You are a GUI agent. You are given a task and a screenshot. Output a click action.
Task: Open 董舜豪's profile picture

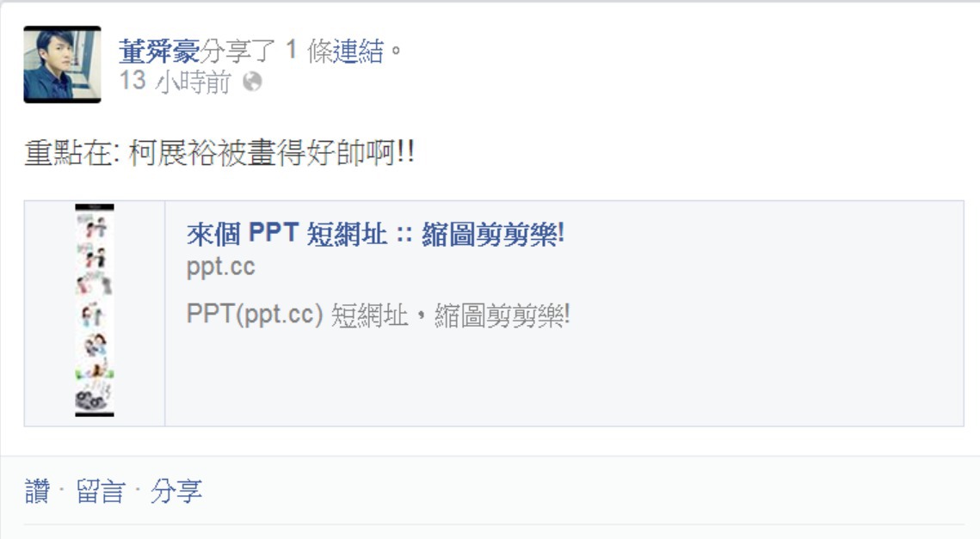[63, 64]
